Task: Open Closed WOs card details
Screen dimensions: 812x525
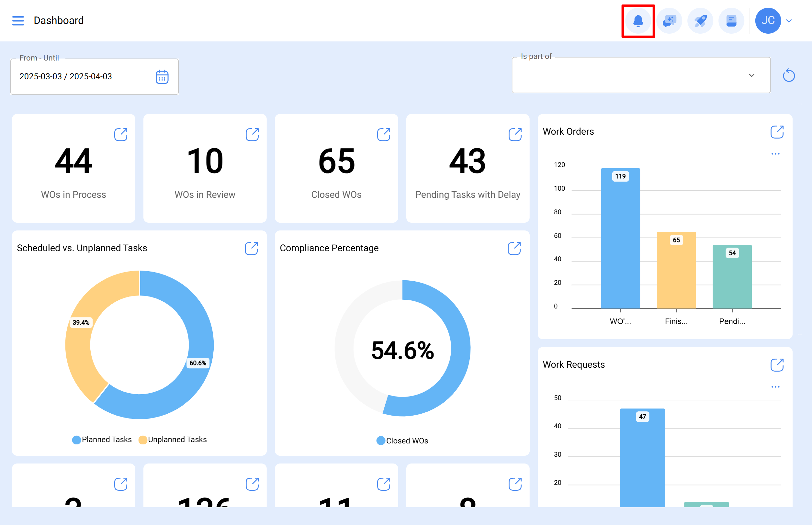Action: (384, 135)
